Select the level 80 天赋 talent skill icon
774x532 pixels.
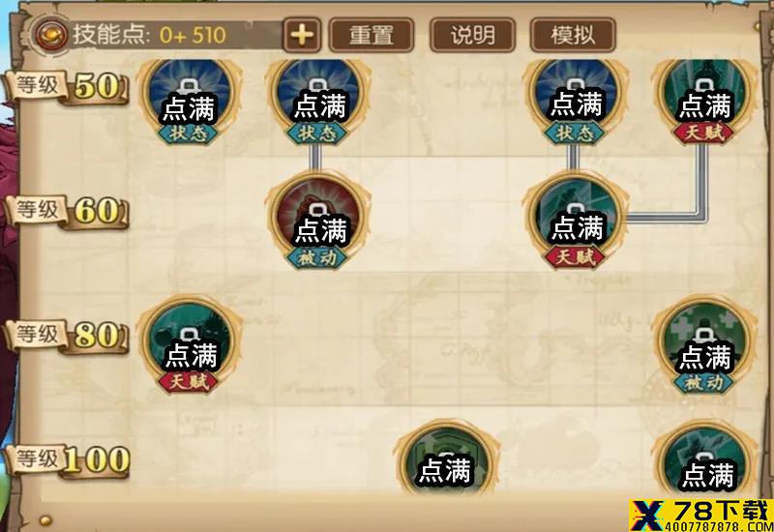coord(189,344)
